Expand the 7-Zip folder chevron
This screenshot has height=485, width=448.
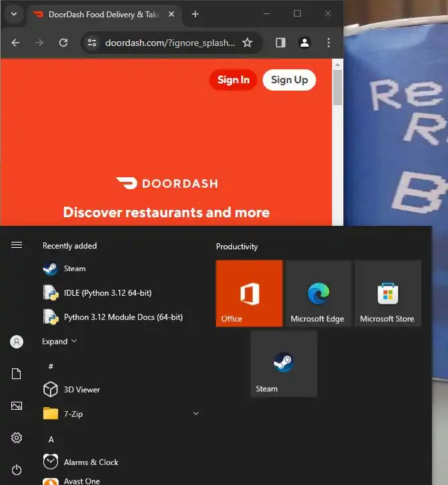pyautogui.click(x=196, y=414)
